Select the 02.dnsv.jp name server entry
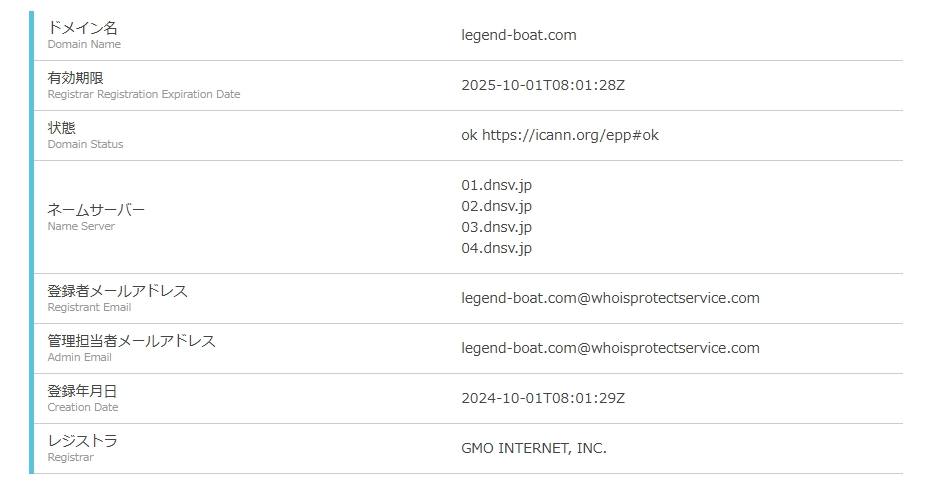This screenshot has height=502, width=932. coord(496,206)
